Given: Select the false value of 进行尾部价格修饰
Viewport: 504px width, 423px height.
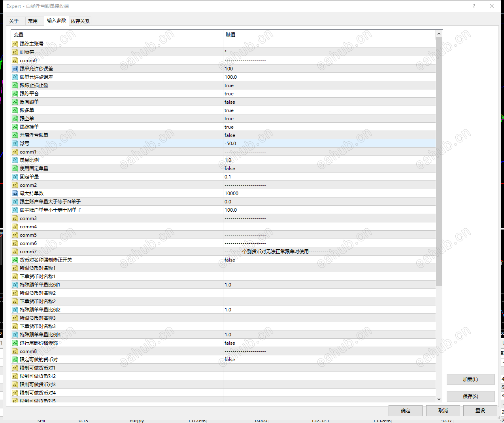Looking at the screenshot, I should 230,343.
